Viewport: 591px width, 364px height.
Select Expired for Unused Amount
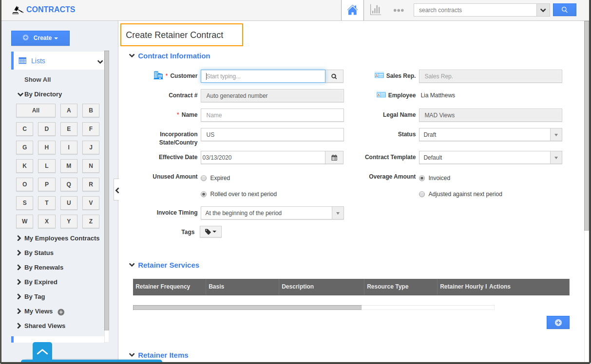(x=204, y=178)
